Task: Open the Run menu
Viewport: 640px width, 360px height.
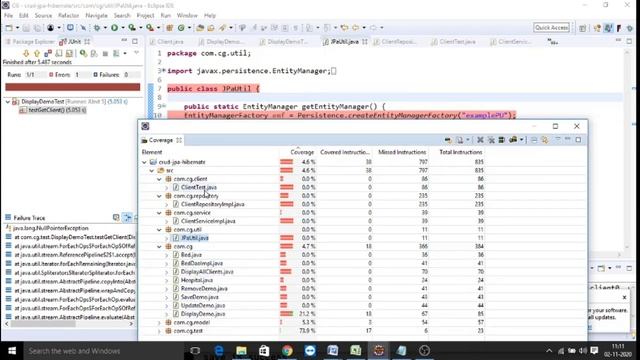Action: coord(166,16)
